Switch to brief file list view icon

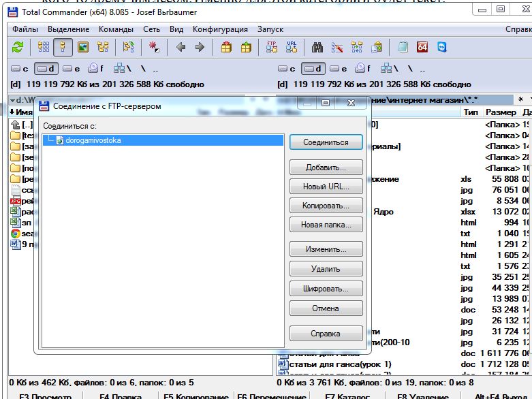(44, 47)
